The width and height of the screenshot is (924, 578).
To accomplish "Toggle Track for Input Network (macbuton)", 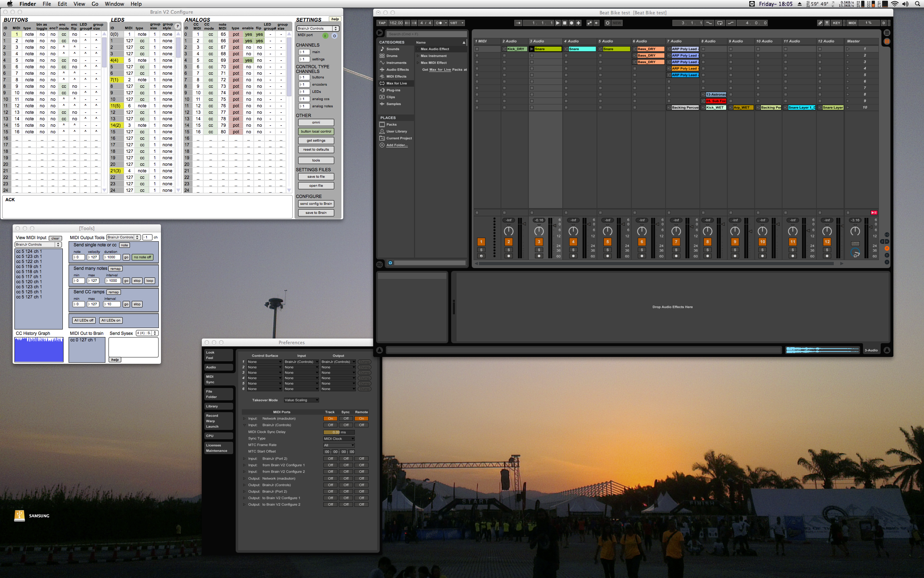I will coord(330,419).
